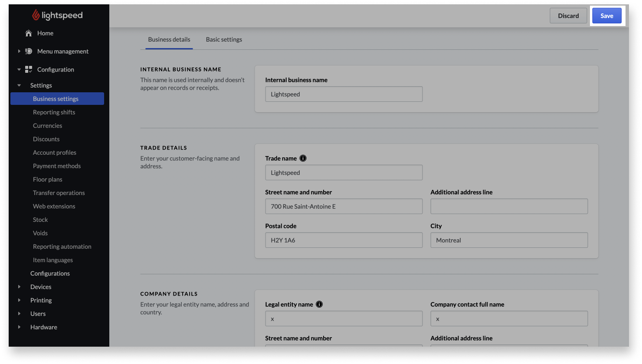Select the Business details tab
The image size is (642, 364).
click(169, 39)
